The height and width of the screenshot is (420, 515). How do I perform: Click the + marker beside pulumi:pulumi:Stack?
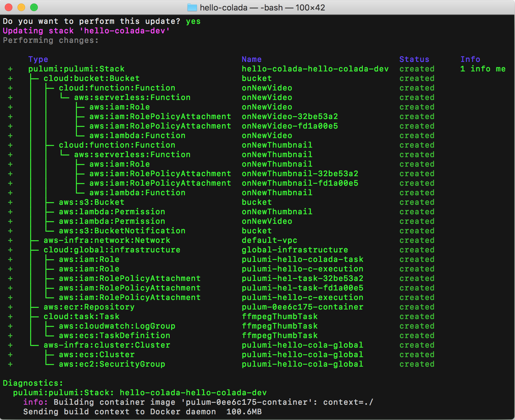click(10, 69)
